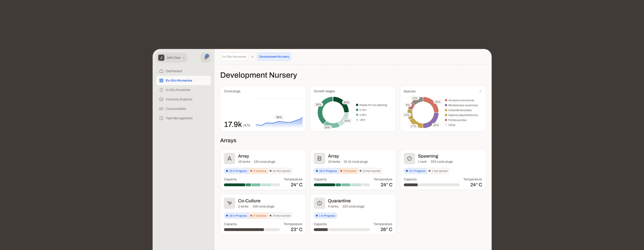The width and height of the screenshot is (644, 250).
Task: Expand Species card with chevron arrow
Action: [480, 91]
